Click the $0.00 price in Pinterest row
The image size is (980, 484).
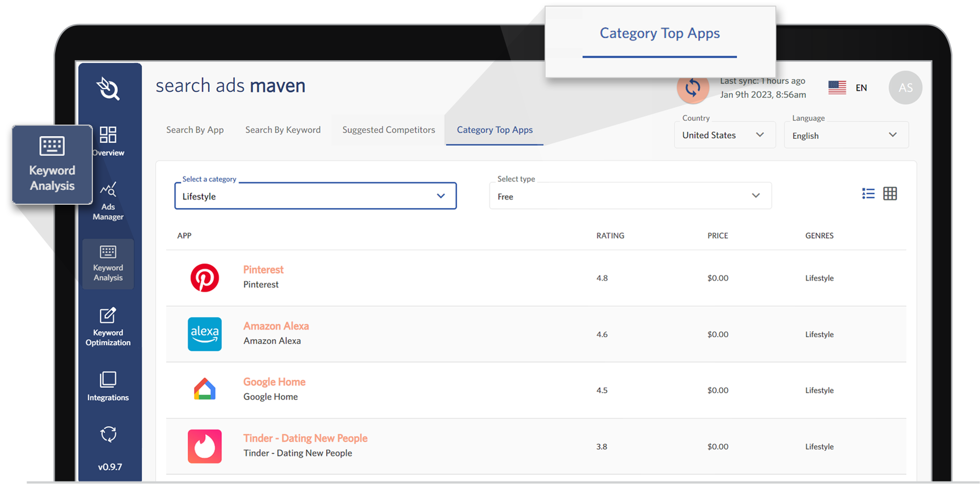pyautogui.click(x=718, y=278)
